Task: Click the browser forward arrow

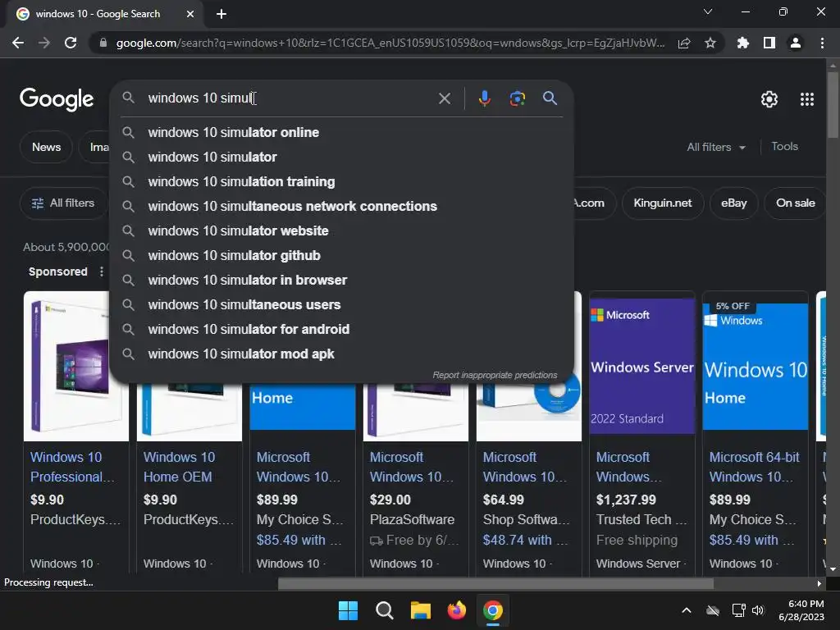Action: coord(44,43)
